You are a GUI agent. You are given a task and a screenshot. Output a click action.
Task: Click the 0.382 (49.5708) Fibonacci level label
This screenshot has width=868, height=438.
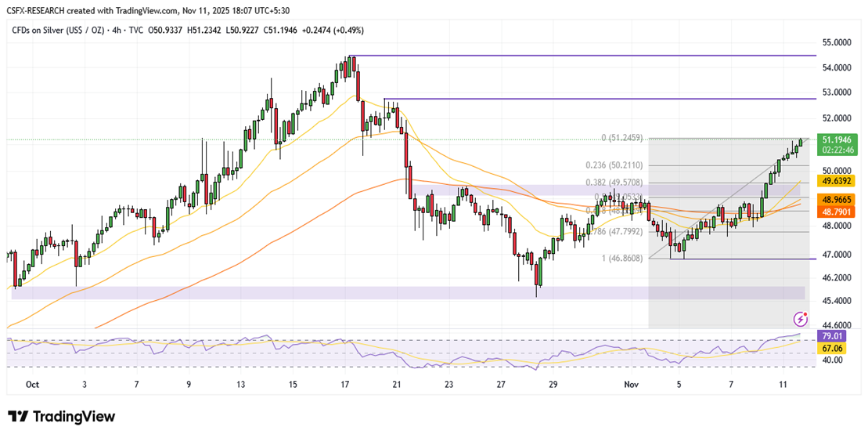point(614,182)
